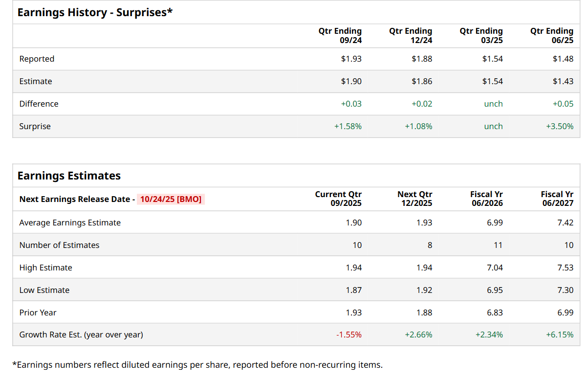Click the diluted earnings footnote text
Image resolution: width=588 pixels, height=379 pixels.
(x=197, y=364)
